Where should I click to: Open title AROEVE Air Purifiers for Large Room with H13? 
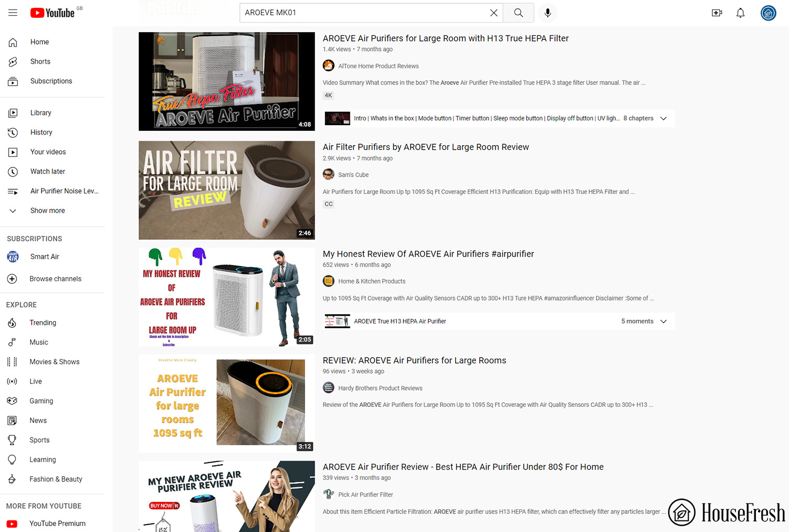click(x=446, y=38)
